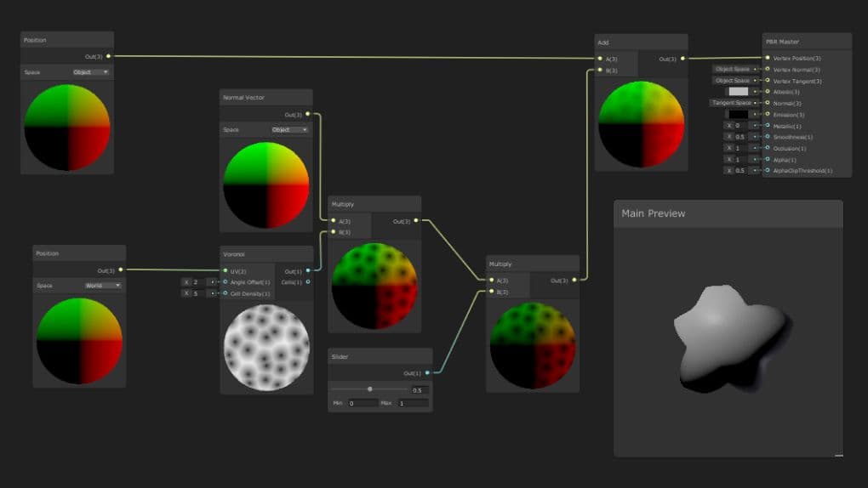Viewport: 868px width, 488px height.
Task: Click PBR Master Vertex Normal(3) port
Action: click(x=768, y=69)
